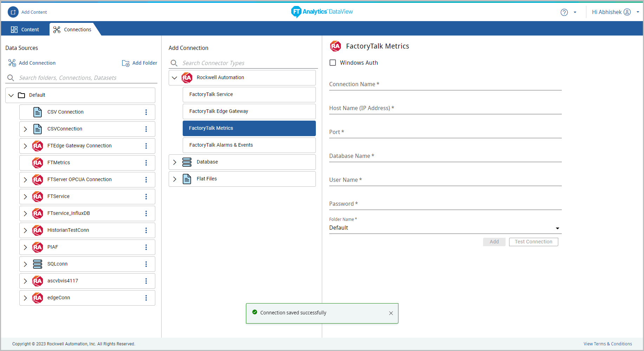Viewport: 644px width, 351px height.
Task: Collapse the Default folder
Action: [11, 95]
